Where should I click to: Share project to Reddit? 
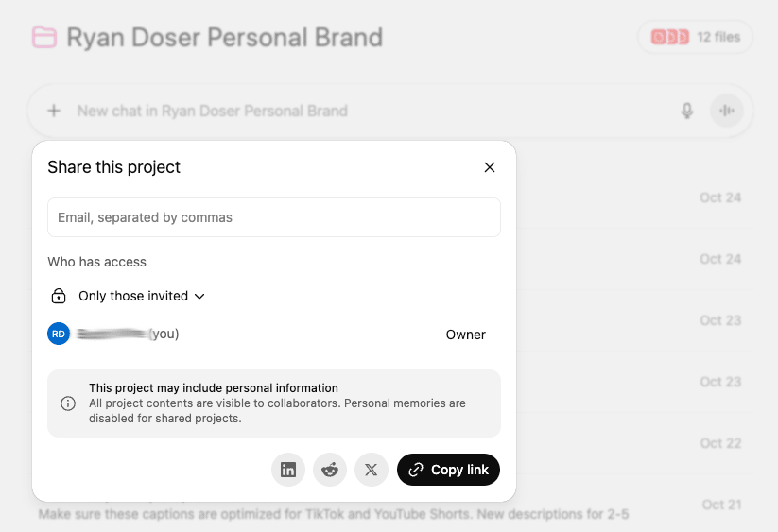[330, 470]
